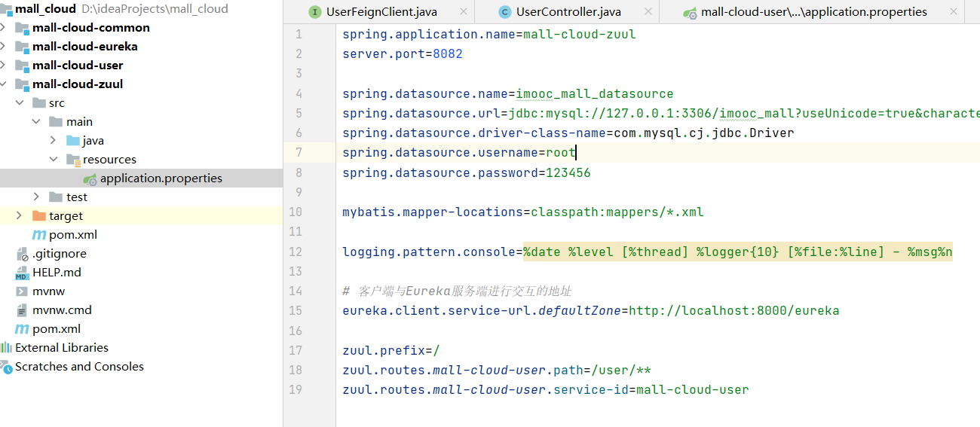Click the Spring icon beside application.properties in tree
The width and height of the screenshot is (980, 427).
(x=90, y=178)
